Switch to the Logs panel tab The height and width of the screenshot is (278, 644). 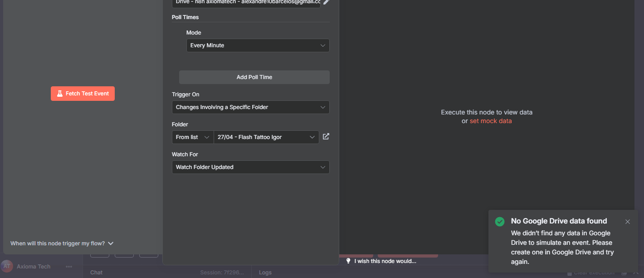tap(265, 273)
